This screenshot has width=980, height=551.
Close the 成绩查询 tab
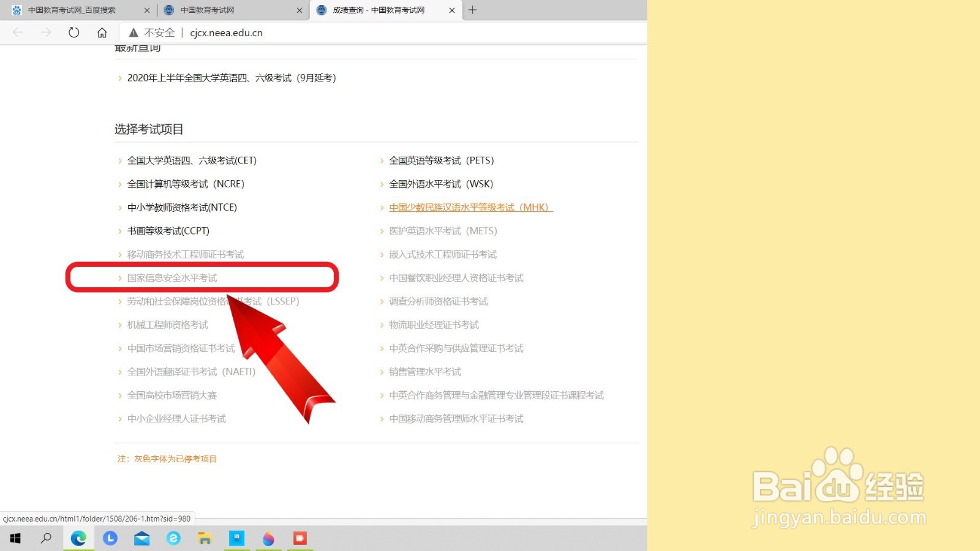[x=452, y=10]
